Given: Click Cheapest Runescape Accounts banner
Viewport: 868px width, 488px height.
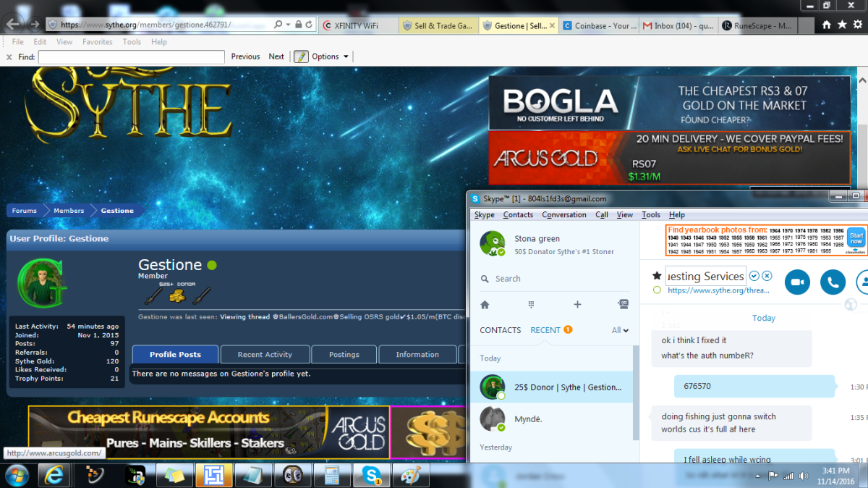Looking at the screenshot, I should pos(209,432).
